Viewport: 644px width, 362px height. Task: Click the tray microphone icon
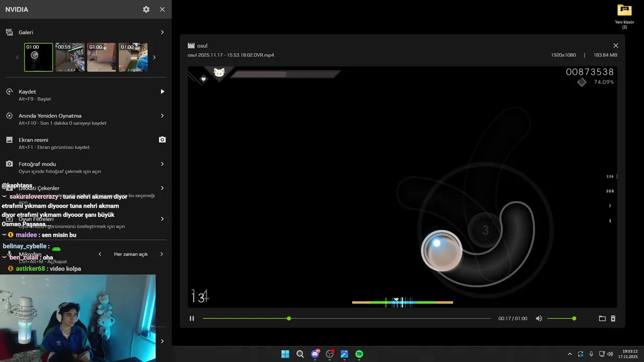[x=591, y=354]
